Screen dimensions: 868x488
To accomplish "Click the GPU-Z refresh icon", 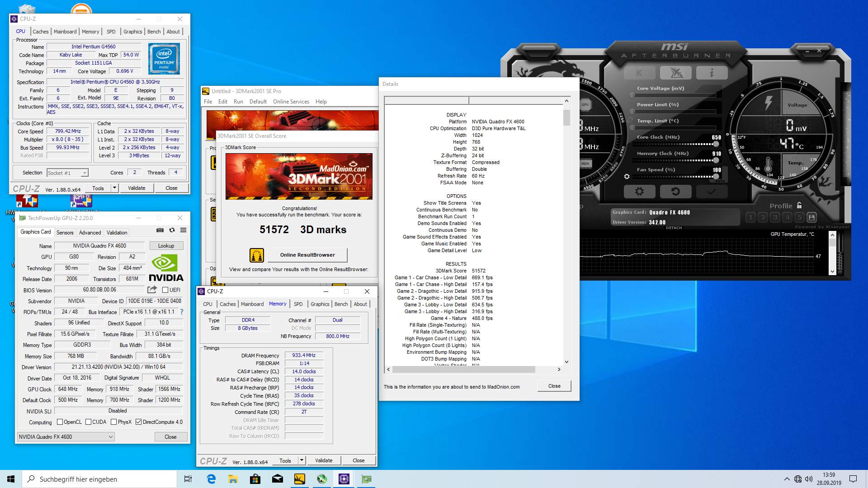I will [172, 230].
